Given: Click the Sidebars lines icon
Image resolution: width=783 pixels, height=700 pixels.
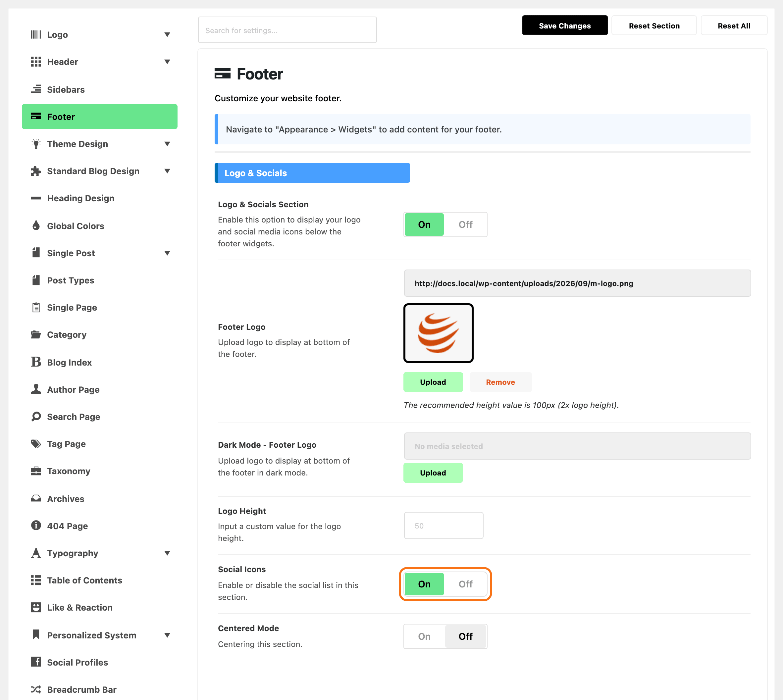Looking at the screenshot, I should tap(36, 89).
